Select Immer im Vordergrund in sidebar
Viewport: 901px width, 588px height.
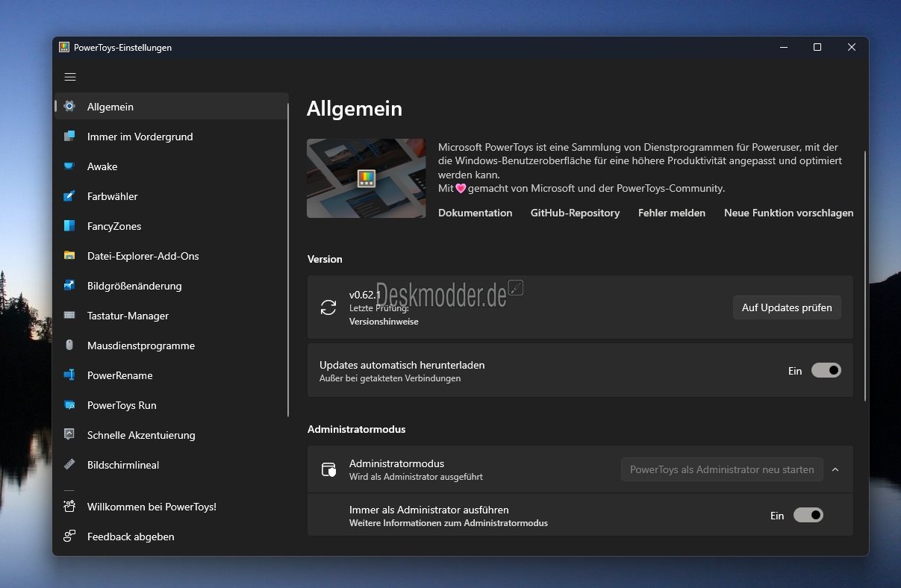point(172,137)
